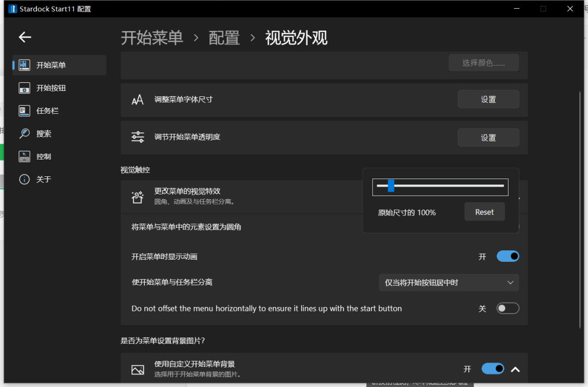
Task: Click the size slider track at its middle
Action: click(x=440, y=186)
